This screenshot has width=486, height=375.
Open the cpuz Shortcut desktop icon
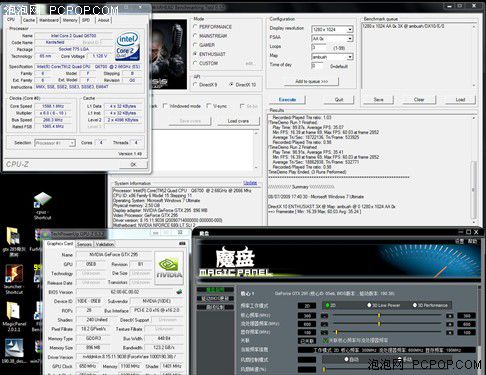pyautogui.click(x=42, y=206)
